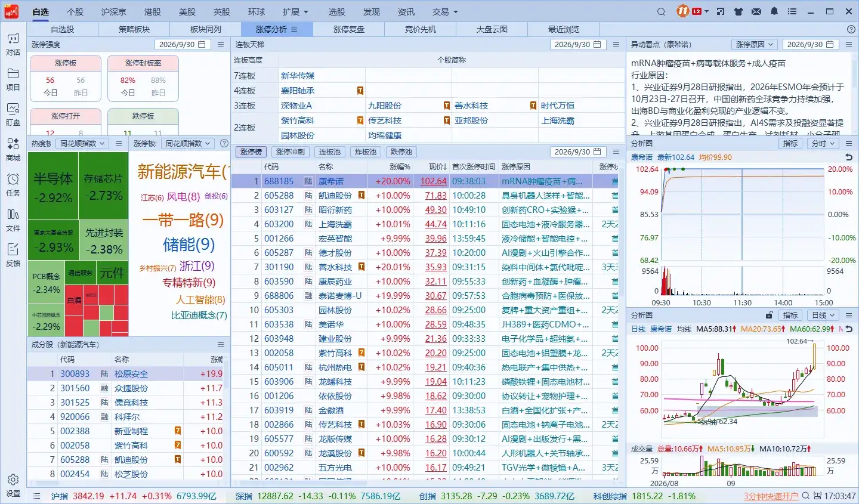
Task: Click undo arrow on 日线 MA5 row
Action: tap(849, 329)
